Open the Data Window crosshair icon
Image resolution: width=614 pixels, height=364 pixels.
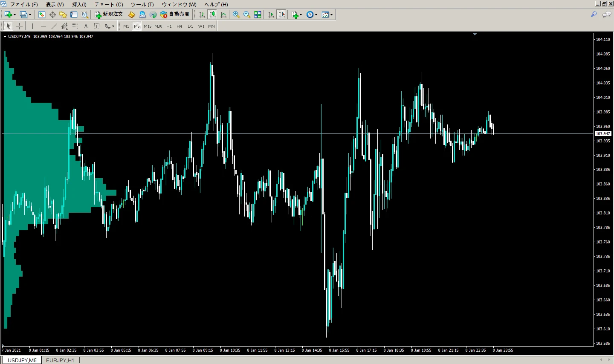point(52,14)
